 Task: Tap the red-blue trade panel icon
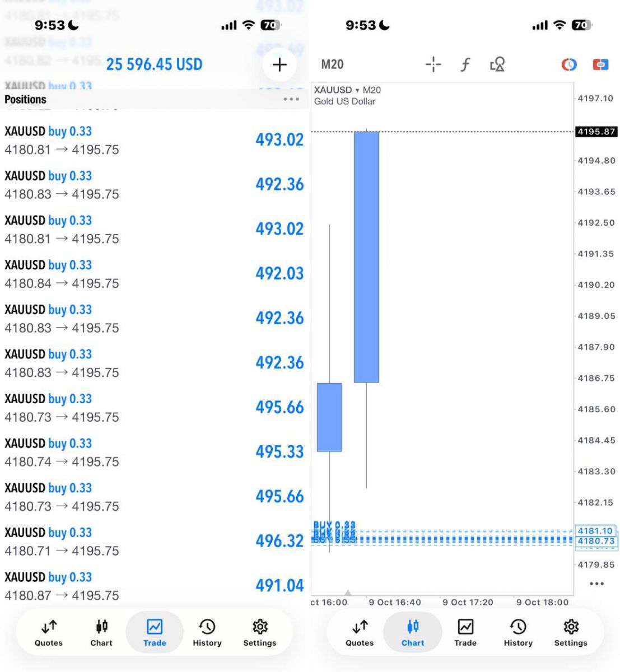coord(600,64)
